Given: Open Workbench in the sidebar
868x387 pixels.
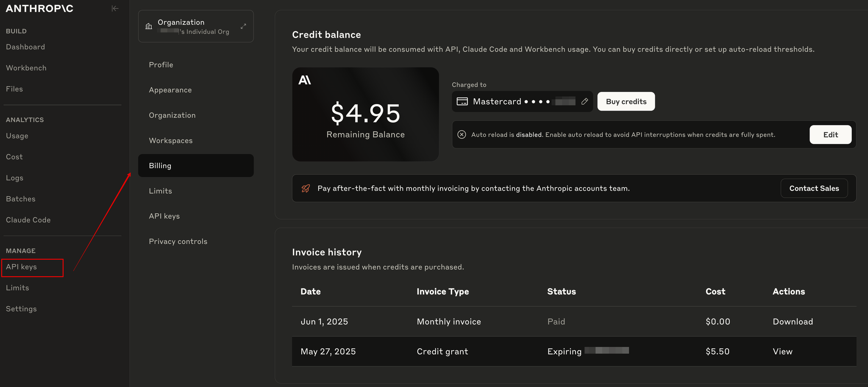Looking at the screenshot, I should 26,68.
